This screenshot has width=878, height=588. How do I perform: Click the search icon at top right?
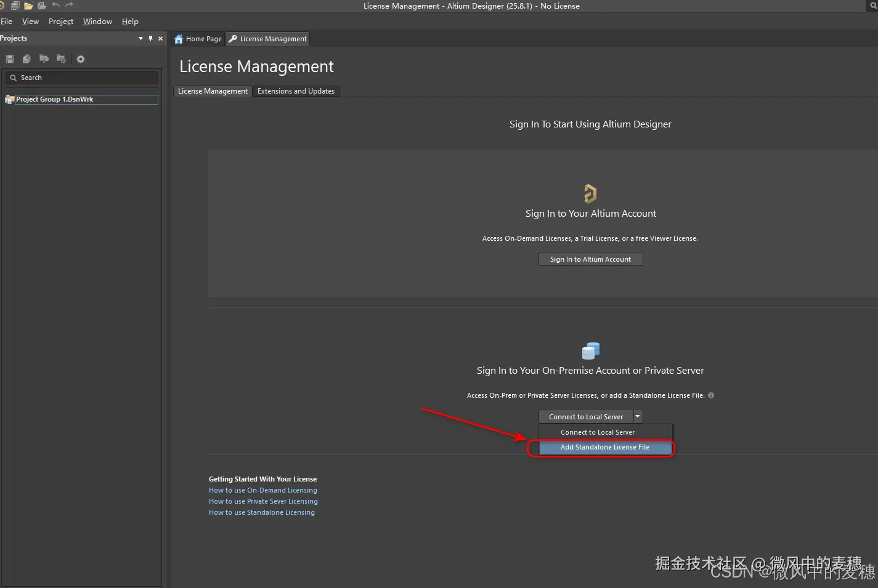click(x=874, y=6)
